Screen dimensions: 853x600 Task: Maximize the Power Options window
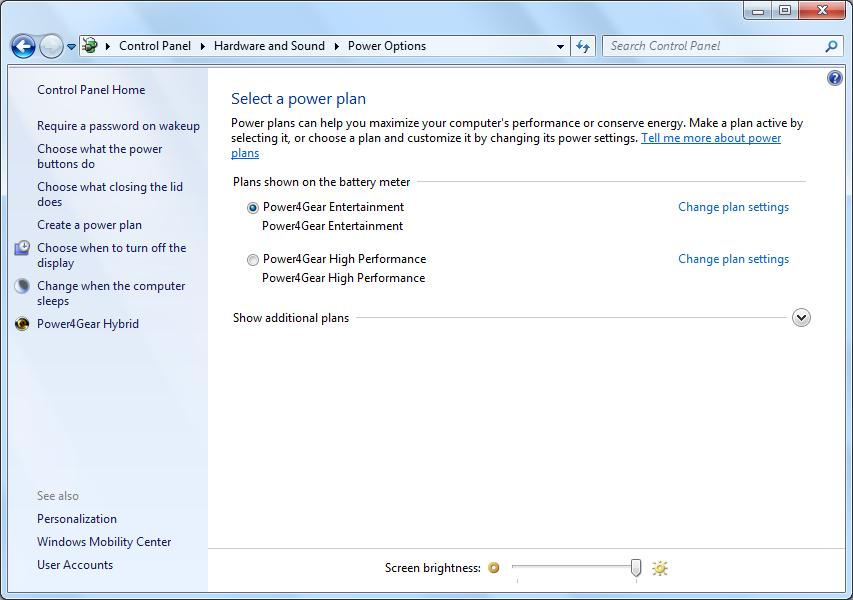[x=785, y=10]
